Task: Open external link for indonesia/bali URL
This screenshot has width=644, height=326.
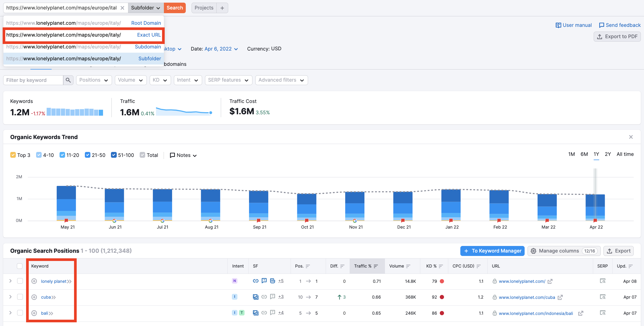Action: (x=580, y=313)
